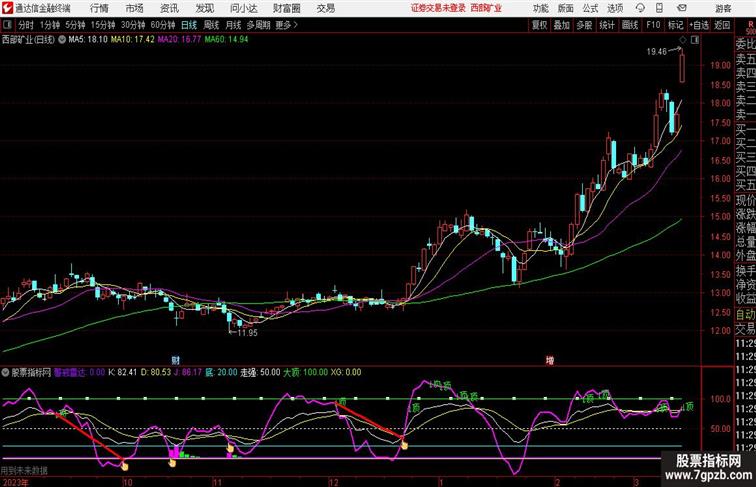Open the 功能 menu
This screenshot has height=487, width=756.
pyautogui.click(x=540, y=8)
